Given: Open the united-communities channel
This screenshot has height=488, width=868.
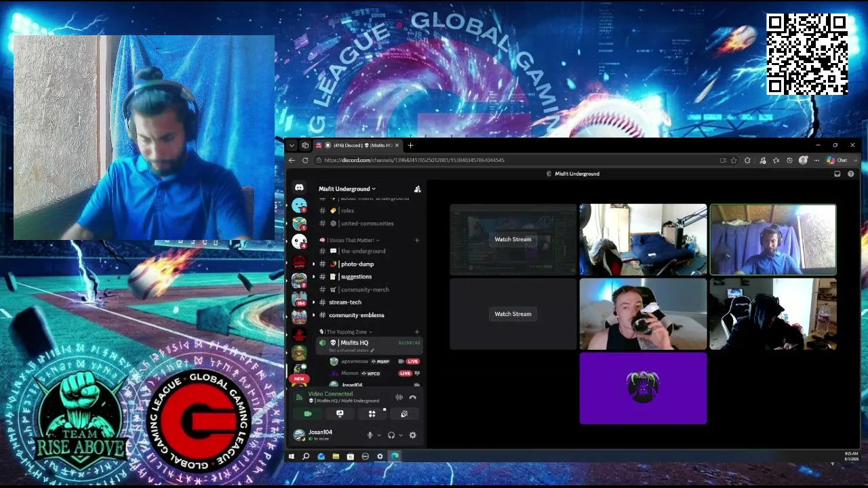Looking at the screenshot, I should (x=370, y=224).
